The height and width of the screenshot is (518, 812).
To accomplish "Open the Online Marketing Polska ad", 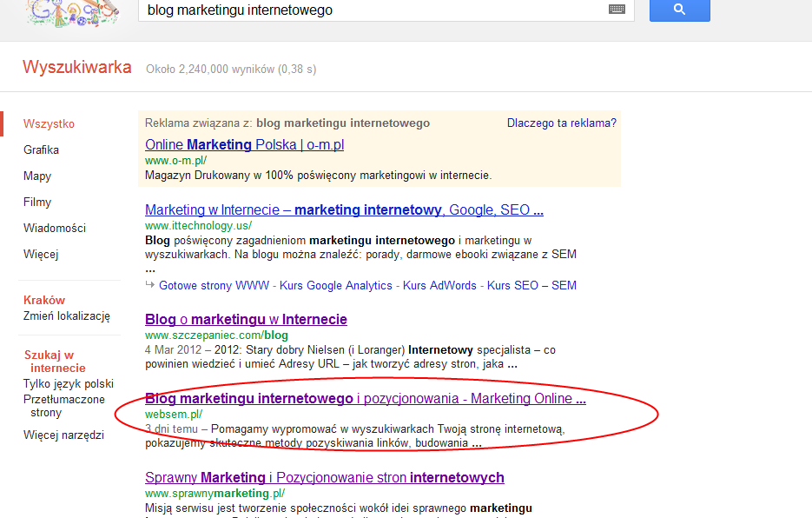I will [244, 144].
